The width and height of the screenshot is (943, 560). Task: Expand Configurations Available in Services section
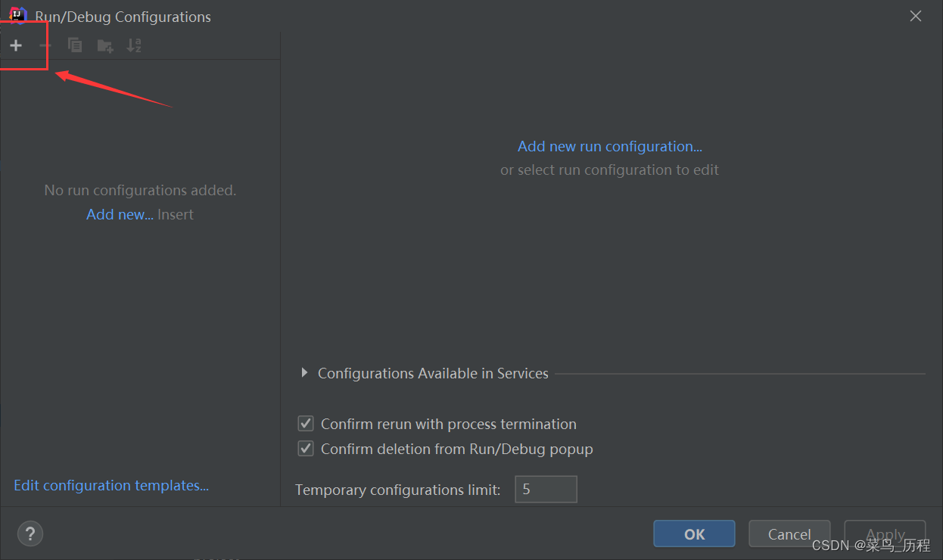tap(304, 373)
